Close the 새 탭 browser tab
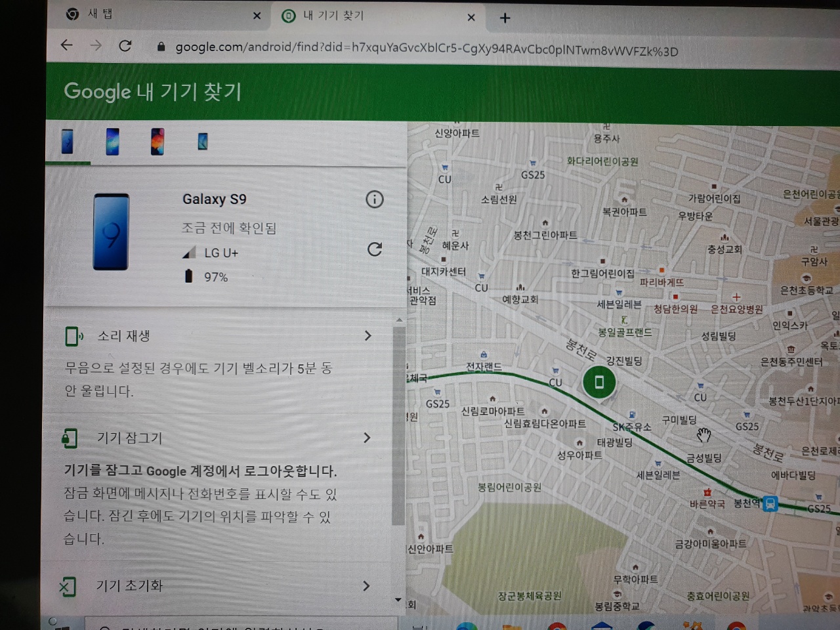Screen dimensions: 840x630 [257, 16]
